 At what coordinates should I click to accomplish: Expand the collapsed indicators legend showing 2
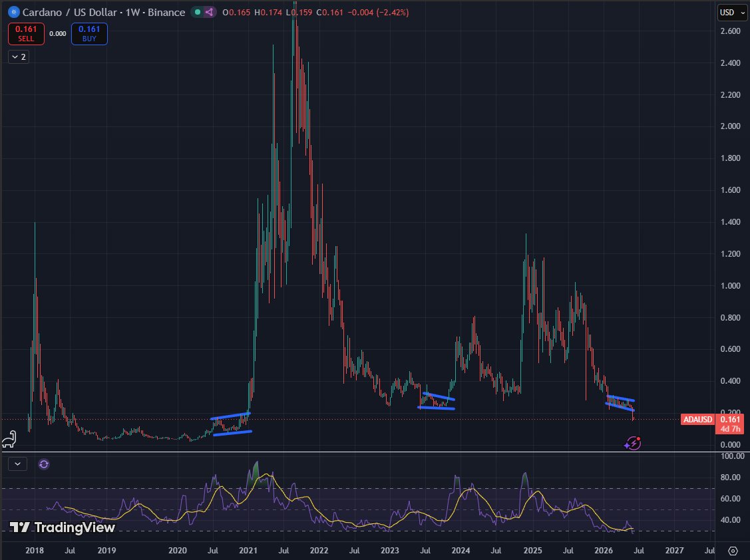coord(19,57)
